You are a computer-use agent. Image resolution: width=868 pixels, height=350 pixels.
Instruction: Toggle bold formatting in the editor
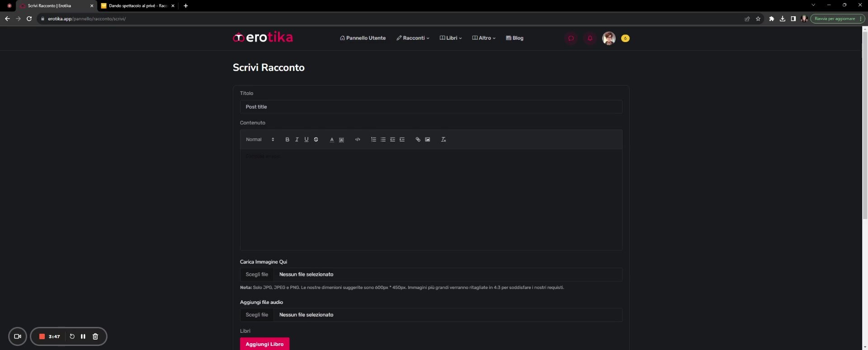(x=287, y=140)
